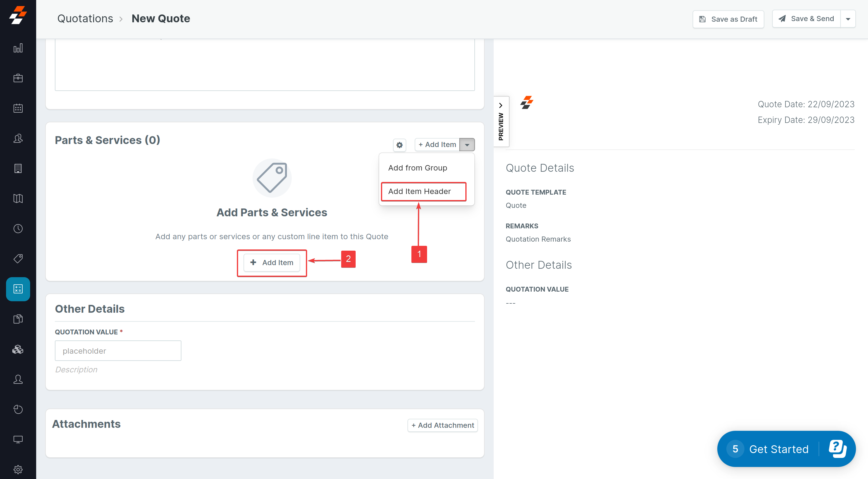Open the building company sidebar icon
Viewport: 868px width, 479px height.
[18, 168]
